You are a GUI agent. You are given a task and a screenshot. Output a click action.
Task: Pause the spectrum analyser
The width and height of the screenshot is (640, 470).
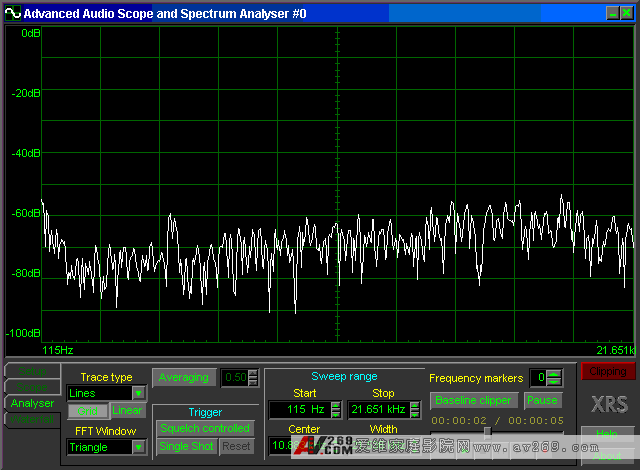point(542,400)
